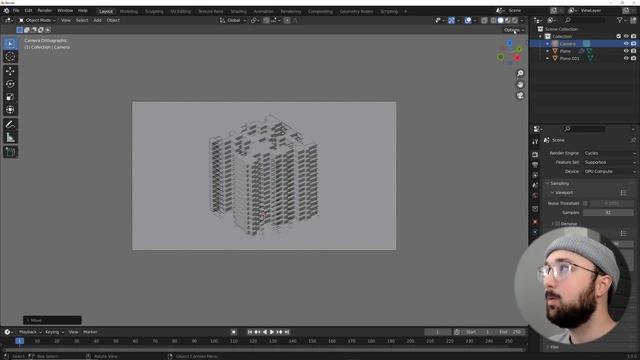Viewport: 640px width, 360px height.
Task: Enable the Noise Threshold checkbox
Action: pos(585,203)
